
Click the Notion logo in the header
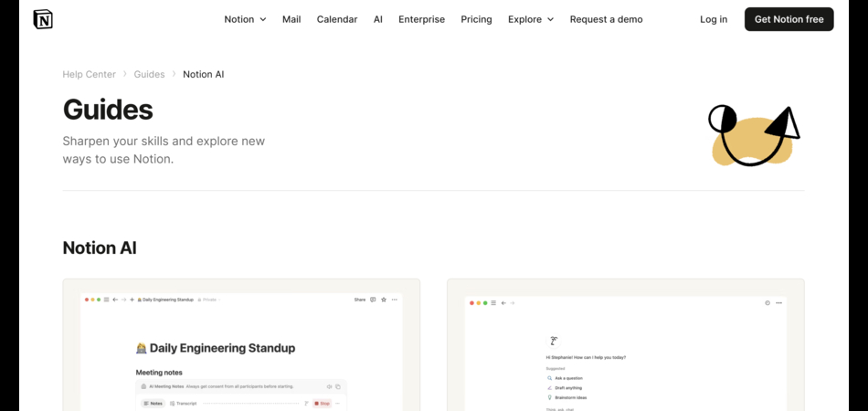(43, 19)
